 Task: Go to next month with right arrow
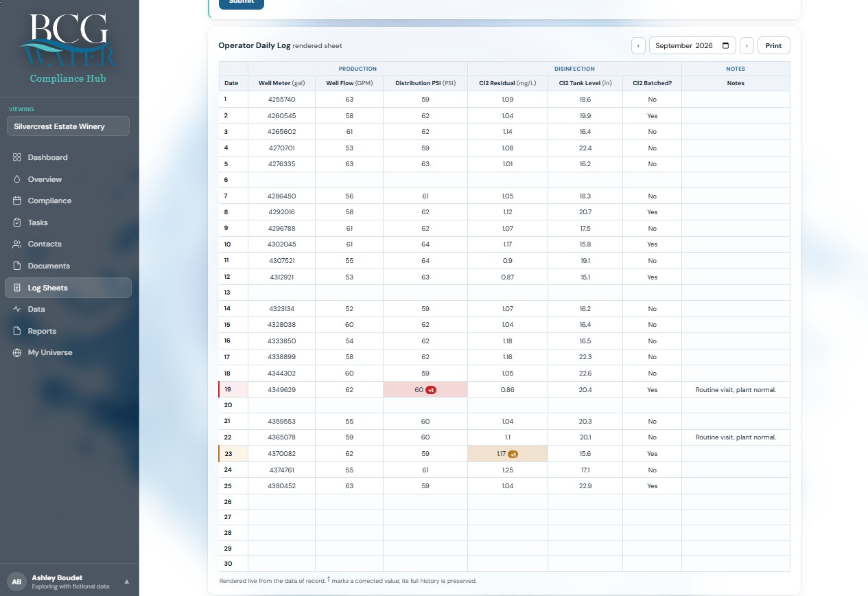747,46
